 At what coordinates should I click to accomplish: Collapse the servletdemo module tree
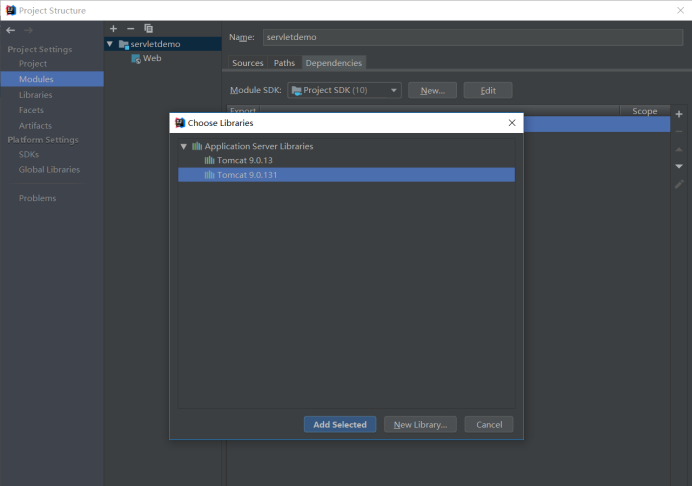tap(110, 44)
